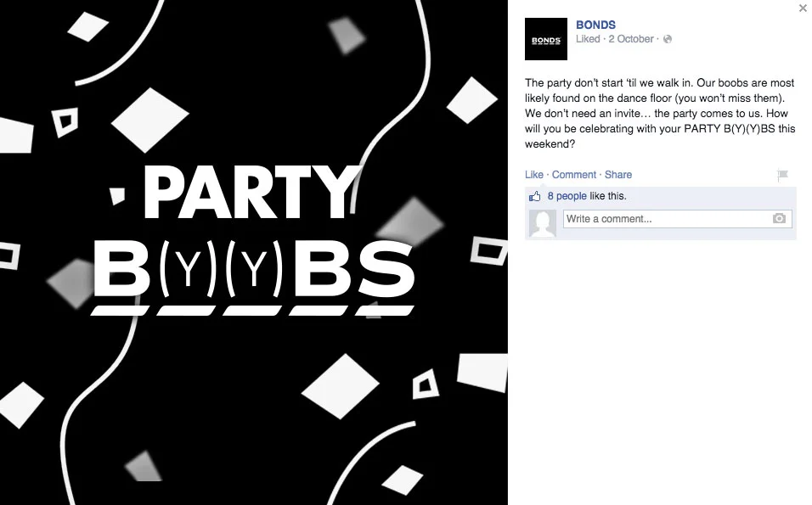
Task: Share this BONDS post
Action: [x=617, y=175]
